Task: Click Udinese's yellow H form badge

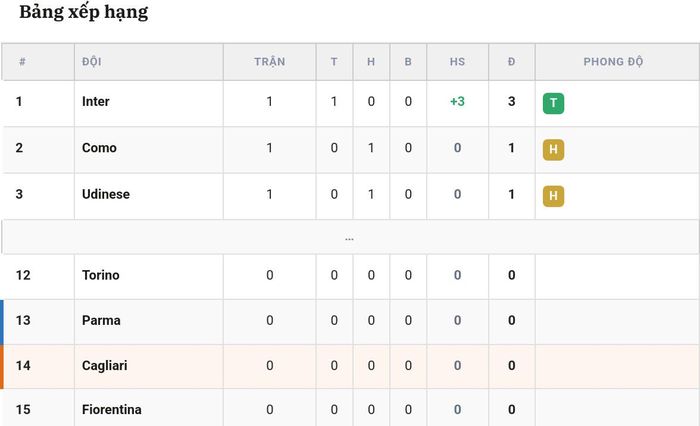Action: pos(553,196)
